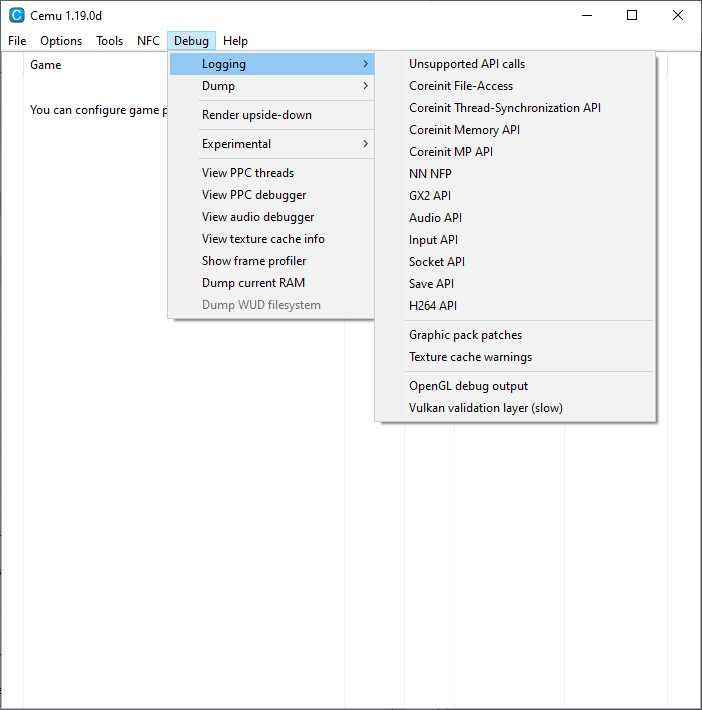Close the Cemu window
The width and height of the screenshot is (702, 710).
coord(678,15)
